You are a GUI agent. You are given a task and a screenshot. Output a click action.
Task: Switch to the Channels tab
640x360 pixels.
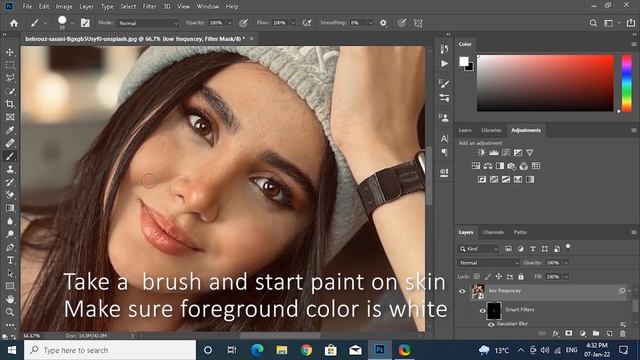pos(493,232)
